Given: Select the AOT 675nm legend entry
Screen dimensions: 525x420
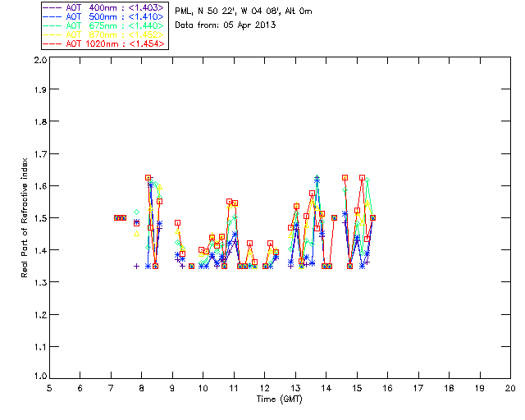Looking at the screenshot, I should [x=103, y=25].
